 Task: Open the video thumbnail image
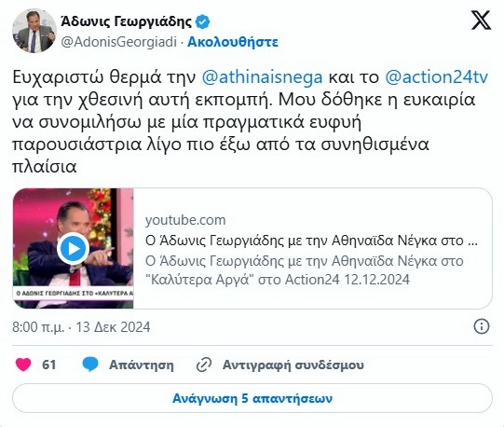[74, 248]
